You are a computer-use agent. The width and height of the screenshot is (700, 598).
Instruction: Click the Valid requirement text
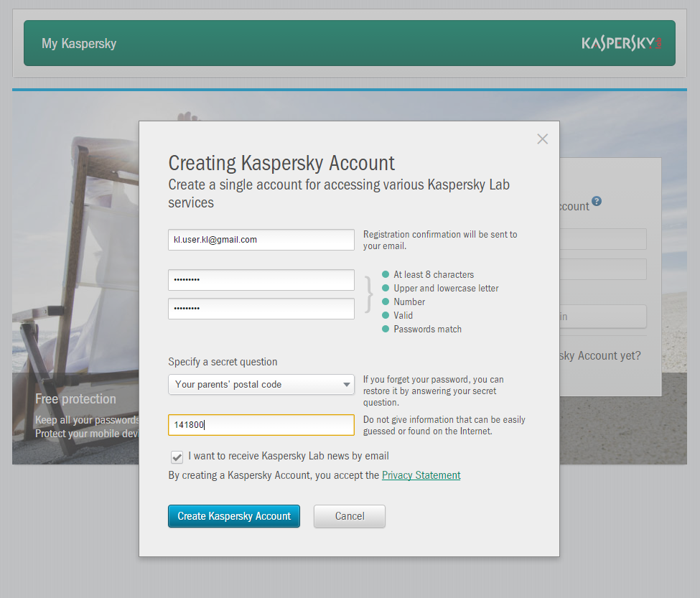click(x=403, y=316)
